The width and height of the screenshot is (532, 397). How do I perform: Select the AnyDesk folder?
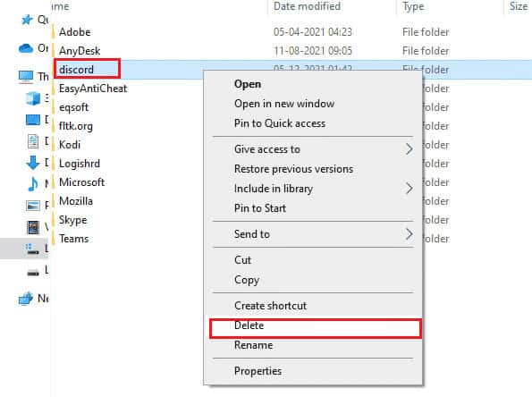click(x=80, y=51)
